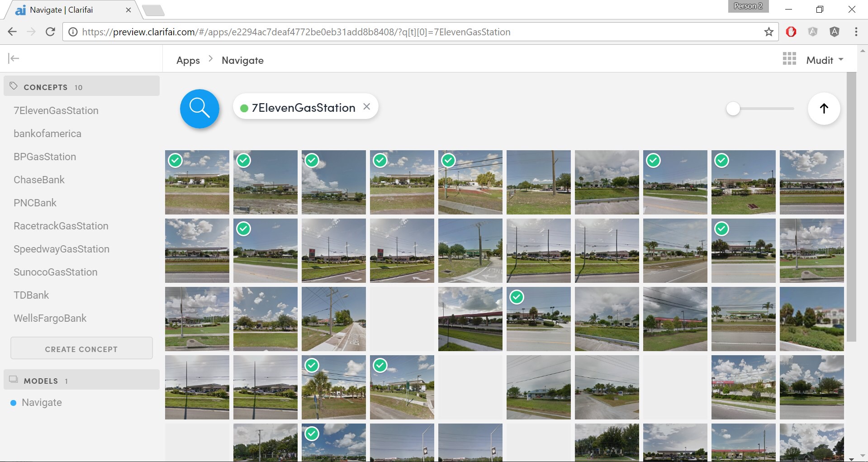Select the SpeedwayGasStation concept
868x462 pixels.
[x=62, y=249]
